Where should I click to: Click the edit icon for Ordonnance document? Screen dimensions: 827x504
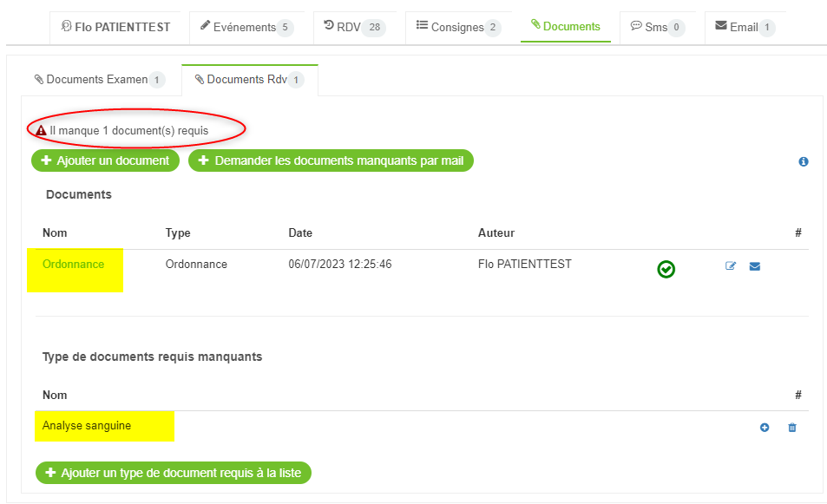(731, 266)
